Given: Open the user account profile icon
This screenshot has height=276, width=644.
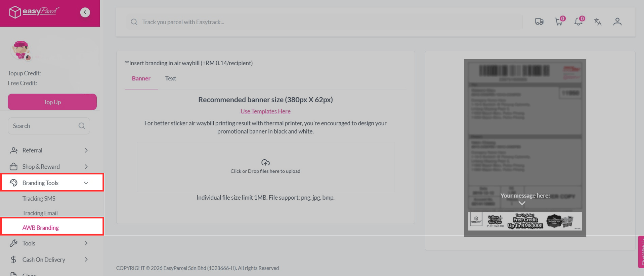Looking at the screenshot, I should tap(617, 22).
